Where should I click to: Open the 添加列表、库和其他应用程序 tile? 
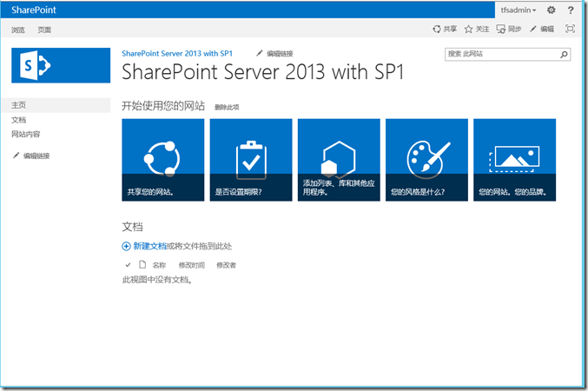[x=339, y=160]
